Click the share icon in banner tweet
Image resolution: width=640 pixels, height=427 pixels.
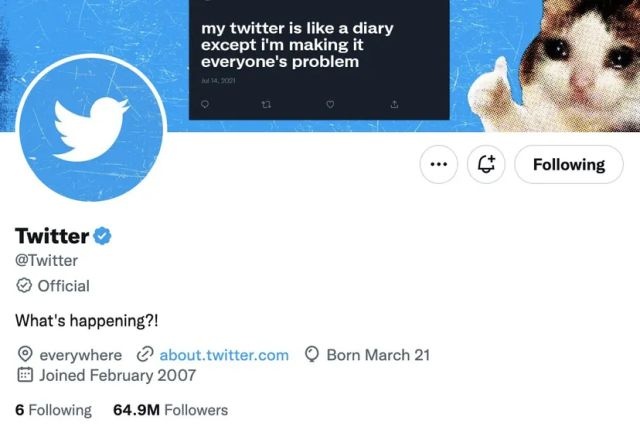tap(394, 102)
